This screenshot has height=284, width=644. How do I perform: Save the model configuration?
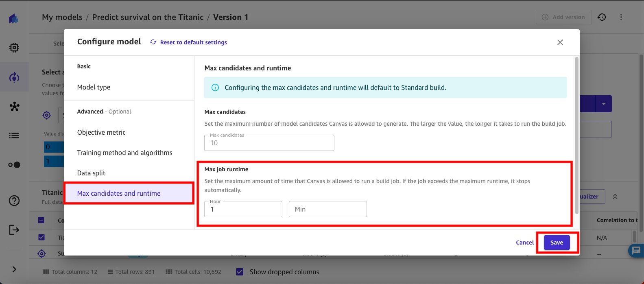557,242
